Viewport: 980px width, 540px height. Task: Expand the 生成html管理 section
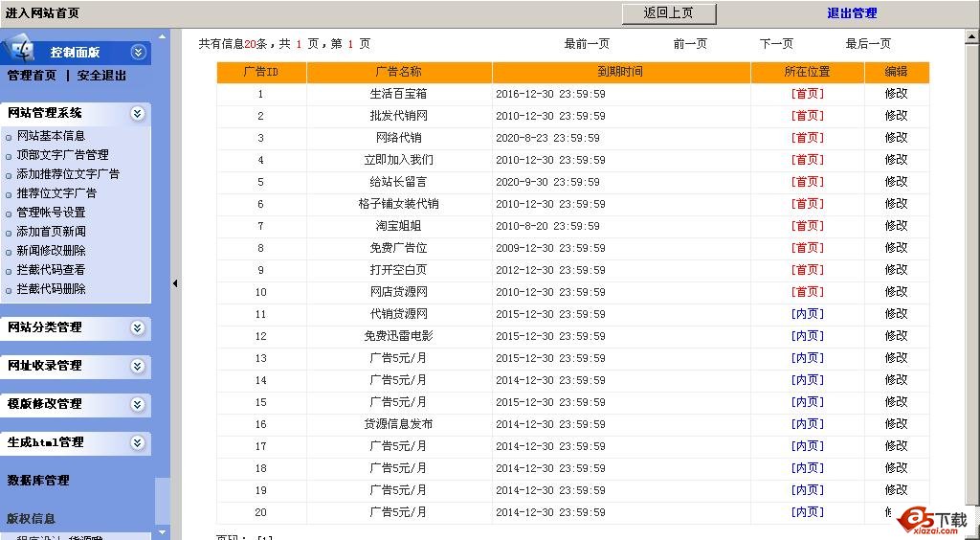(x=138, y=442)
